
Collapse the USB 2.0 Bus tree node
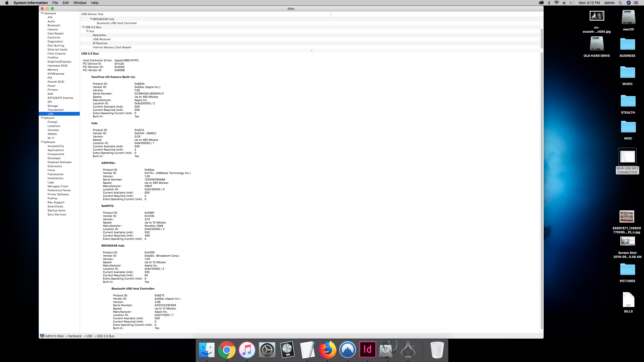pyautogui.click(x=83, y=27)
